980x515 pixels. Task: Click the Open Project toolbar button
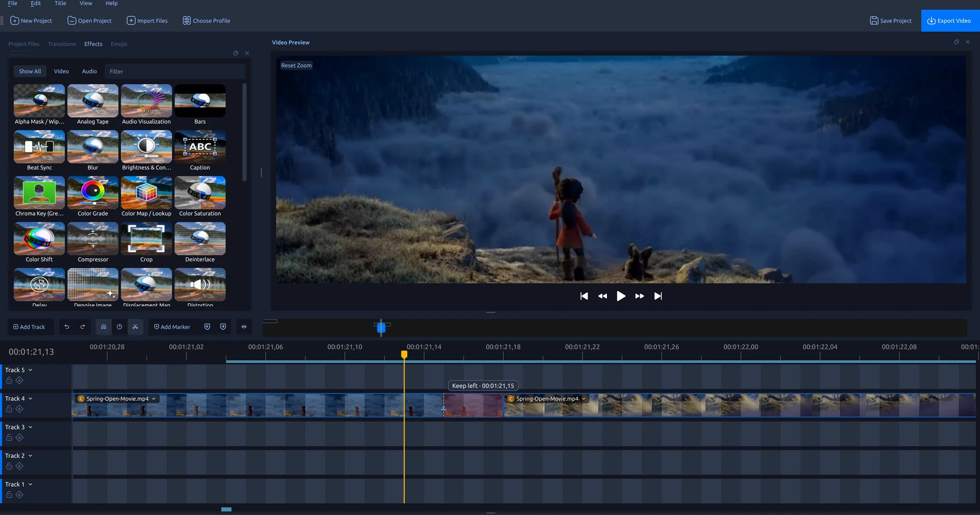click(89, 21)
